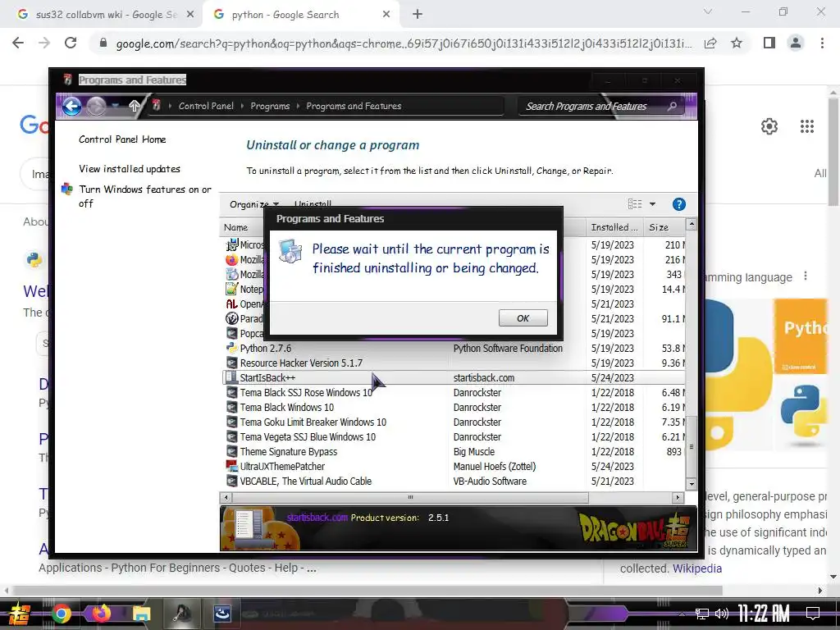Screen dimensions: 840x630
Task: Sort by the Name column header
Action: pyautogui.click(x=235, y=227)
